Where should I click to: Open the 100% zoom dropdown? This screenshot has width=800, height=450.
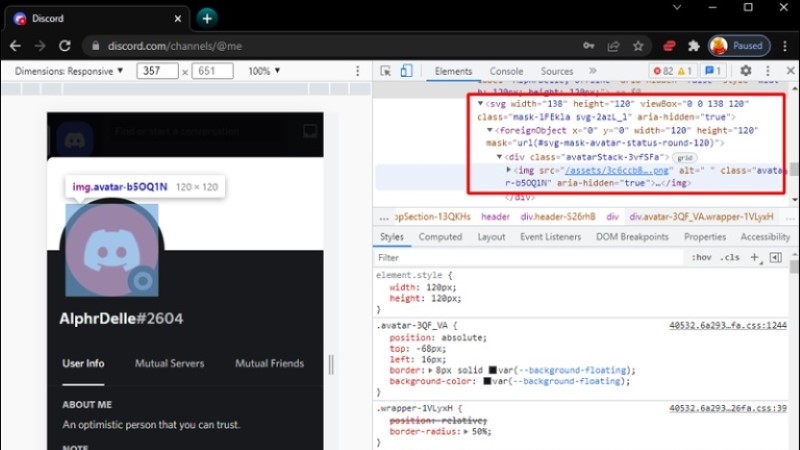point(264,71)
